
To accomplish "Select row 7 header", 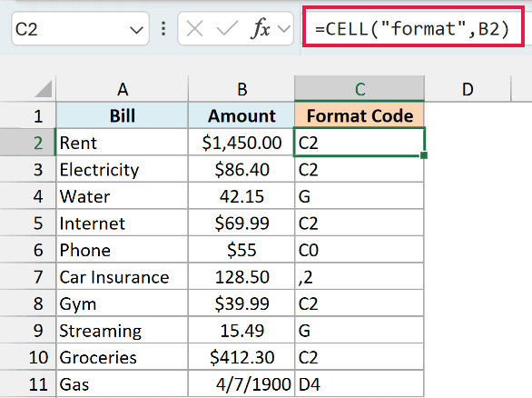I will pos(28,276).
